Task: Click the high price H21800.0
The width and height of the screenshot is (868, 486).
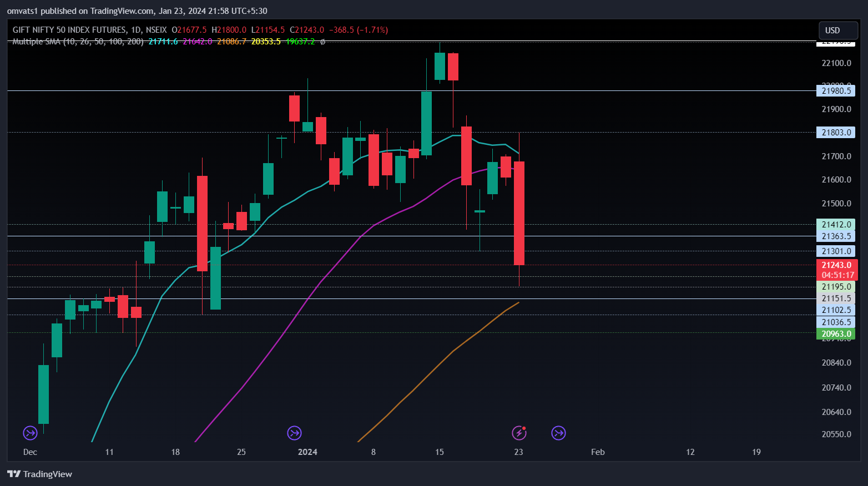Action: coord(229,30)
